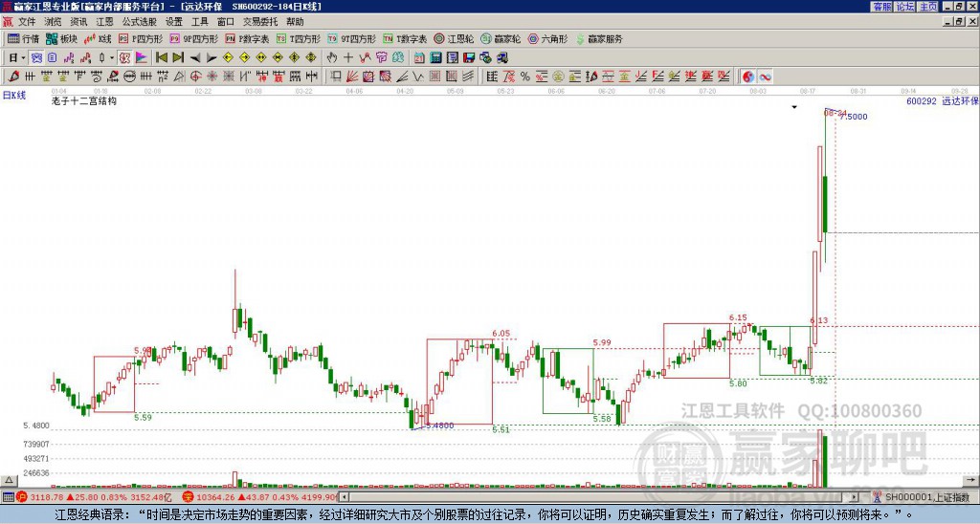Viewport: 980px width, 524px height.
Task: Click the 10364.26 index value in status bar
Action: (213, 497)
